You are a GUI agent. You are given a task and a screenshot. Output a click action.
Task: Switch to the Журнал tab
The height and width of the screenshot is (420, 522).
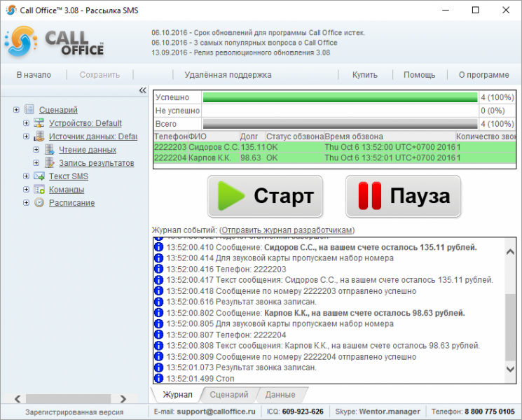pyautogui.click(x=177, y=394)
